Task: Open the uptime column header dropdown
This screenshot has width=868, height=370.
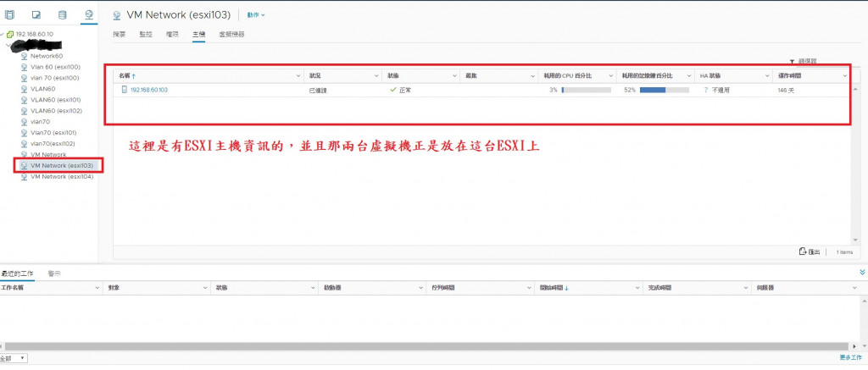Action: (x=845, y=75)
